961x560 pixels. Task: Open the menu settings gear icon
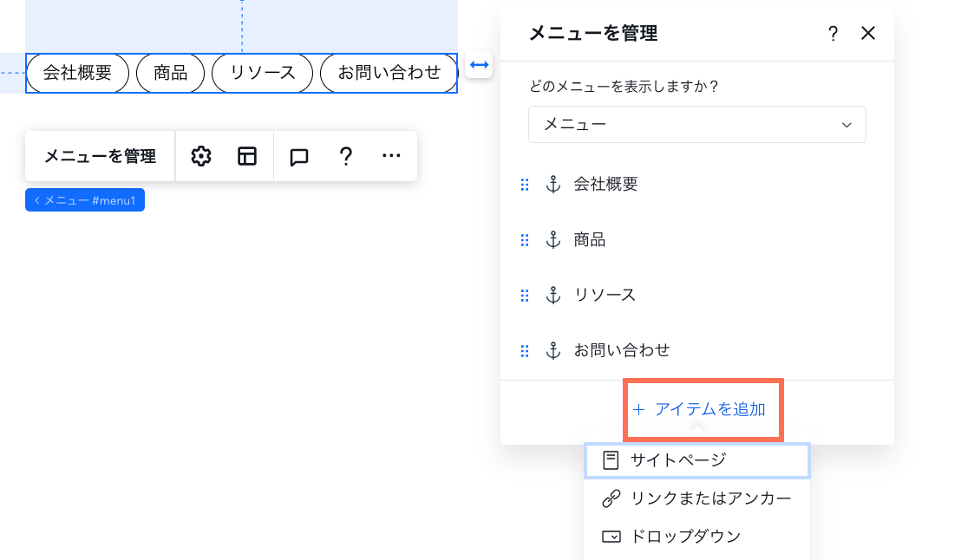201,156
